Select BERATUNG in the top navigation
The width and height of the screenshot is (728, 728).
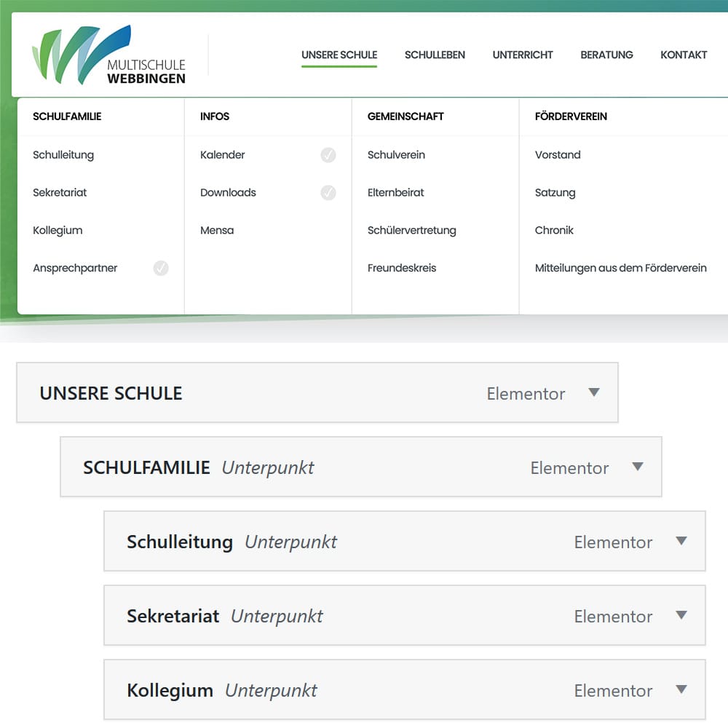pyautogui.click(x=606, y=55)
